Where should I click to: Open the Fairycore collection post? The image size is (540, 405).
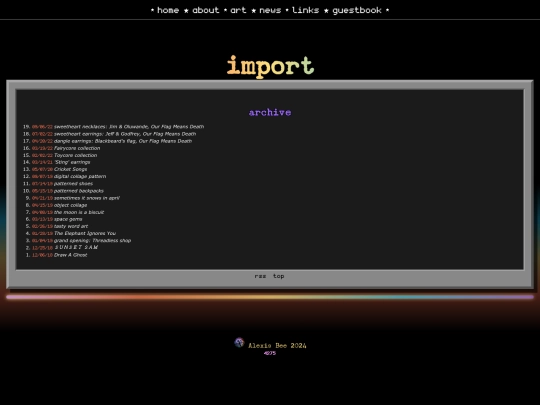coord(77,148)
